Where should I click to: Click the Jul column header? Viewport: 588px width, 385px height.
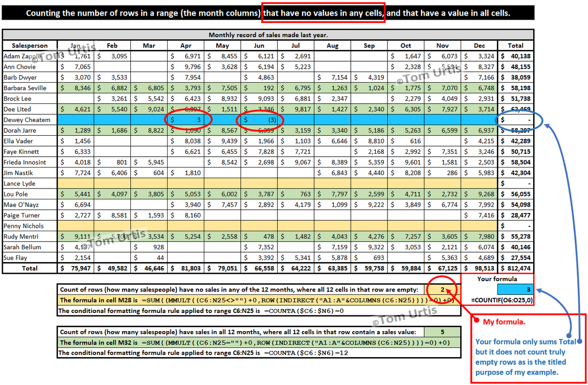pos(296,46)
